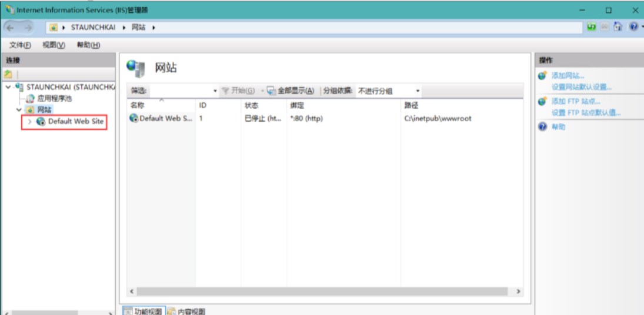Click the 添加网站... link
The width and height of the screenshot is (644, 315).
tap(568, 76)
